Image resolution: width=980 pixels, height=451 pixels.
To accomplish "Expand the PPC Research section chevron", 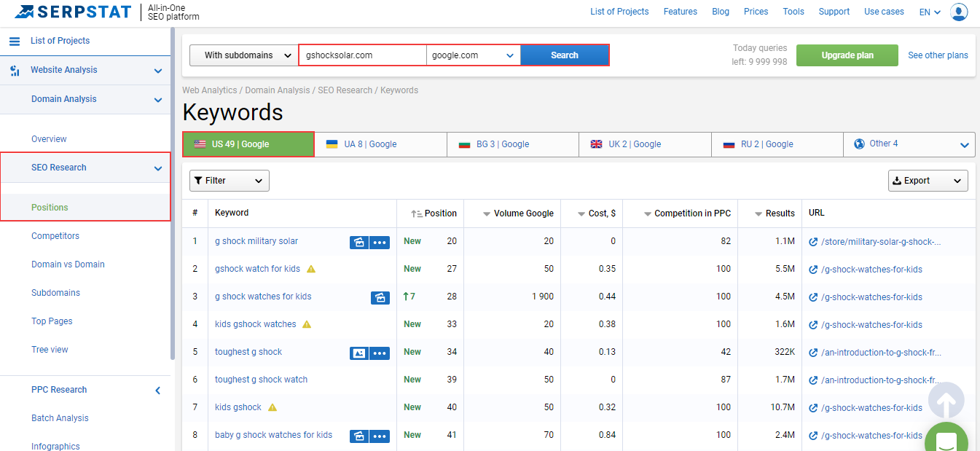I will [158, 391].
